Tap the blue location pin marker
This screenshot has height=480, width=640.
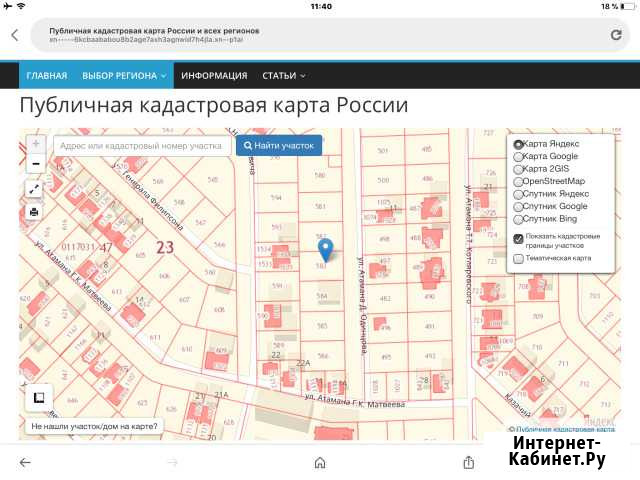(325, 250)
